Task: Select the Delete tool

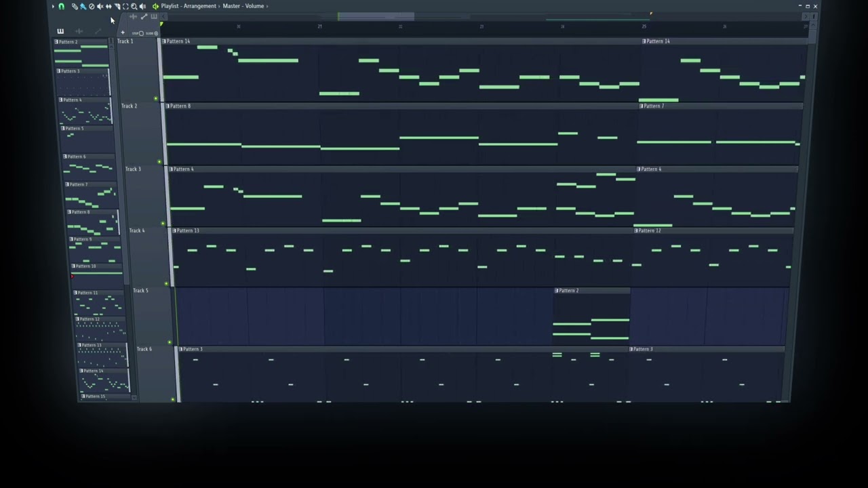Action: [x=92, y=6]
